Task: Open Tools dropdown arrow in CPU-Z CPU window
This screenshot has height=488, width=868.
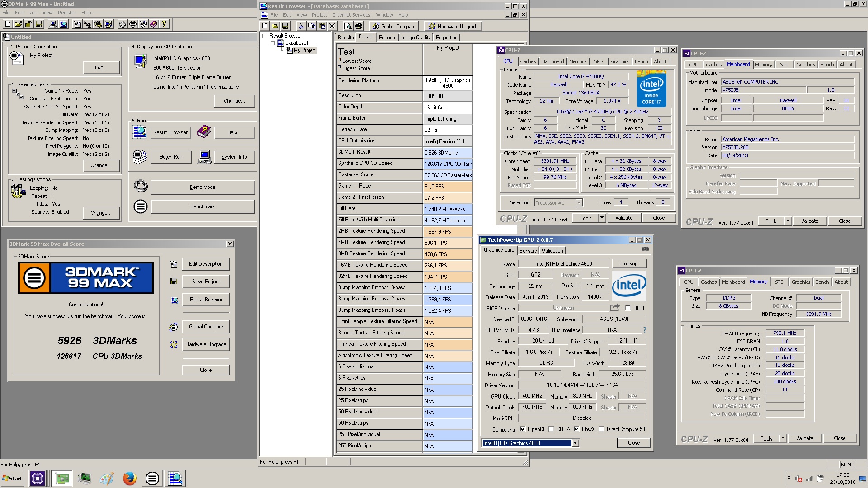Action: point(602,218)
